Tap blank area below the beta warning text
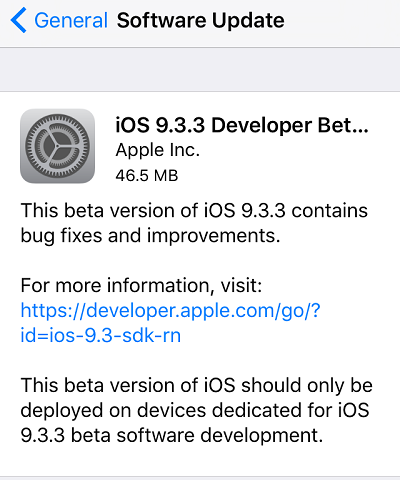Image resolution: width=400 pixels, height=480 pixels. coord(200,462)
